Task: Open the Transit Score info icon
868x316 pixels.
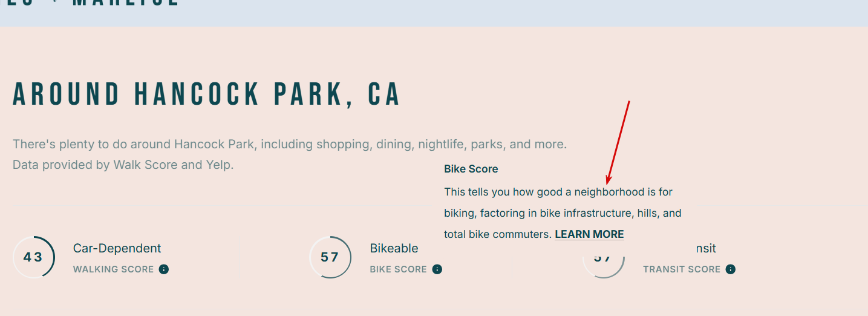Action: tap(731, 269)
